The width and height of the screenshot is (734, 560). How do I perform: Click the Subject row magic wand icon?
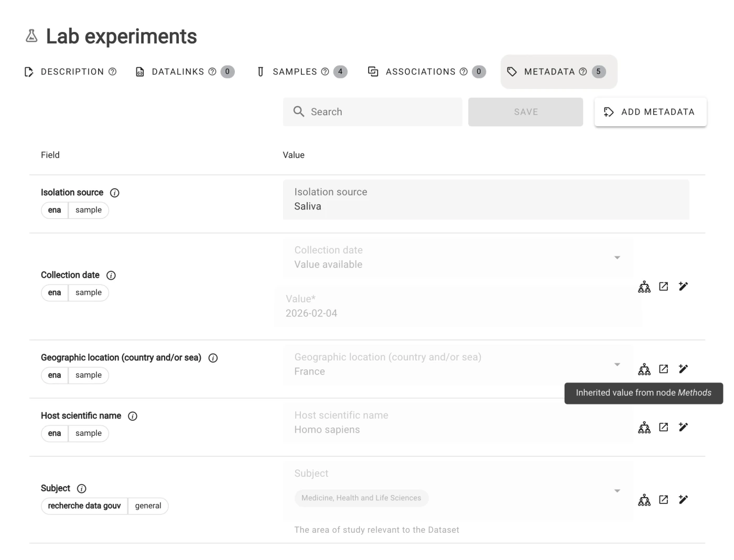pyautogui.click(x=683, y=499)
